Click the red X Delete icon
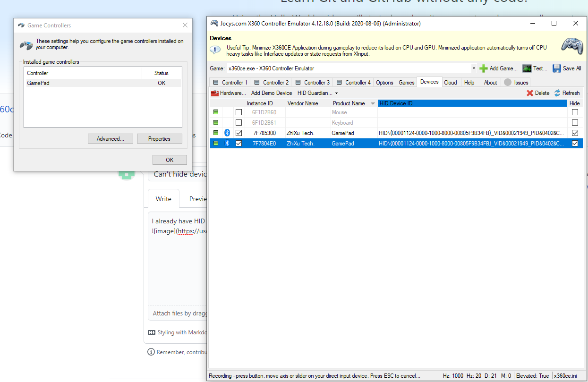588x382 pixels. click(530, 93)
